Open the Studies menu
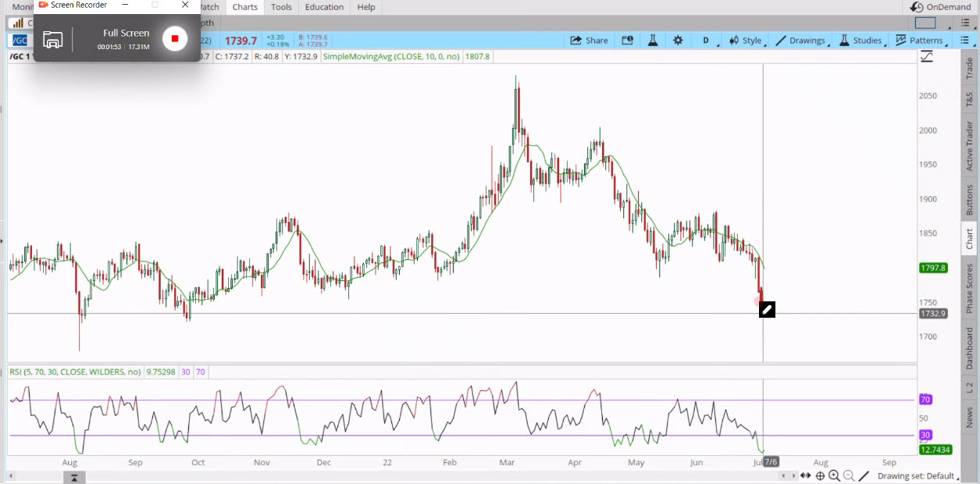This screenshot has width=980, height=484. 860,41
